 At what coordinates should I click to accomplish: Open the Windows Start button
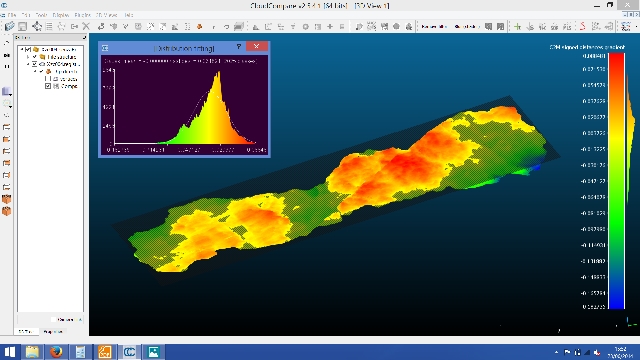click(x=10, y=352)
